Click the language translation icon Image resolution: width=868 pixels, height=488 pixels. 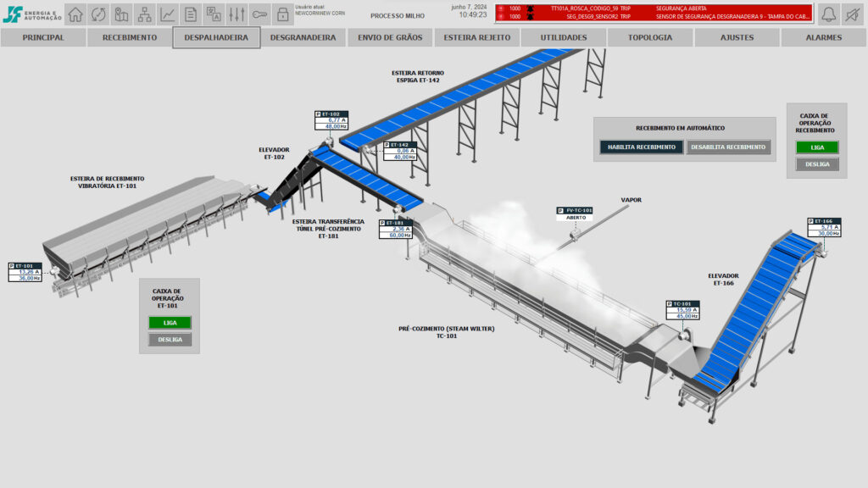click(x=214, y=14)
